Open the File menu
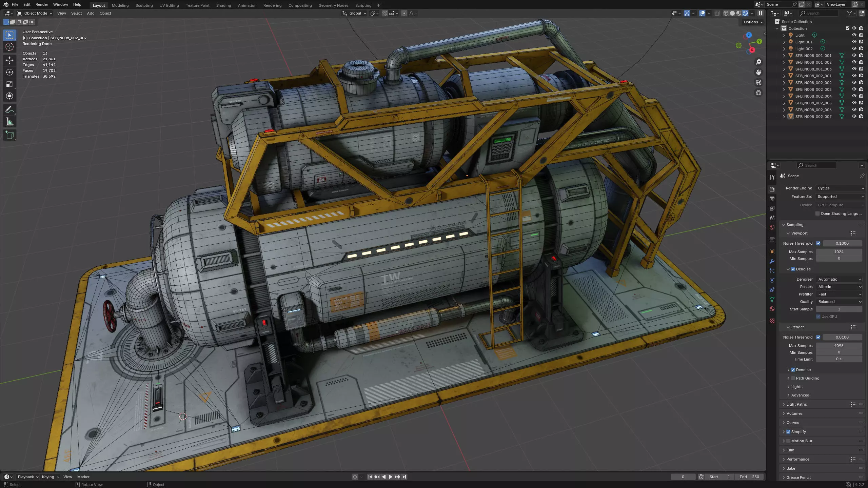Image resolution: width=868 pixels, height=488 pixels. (x=15, y=4)
